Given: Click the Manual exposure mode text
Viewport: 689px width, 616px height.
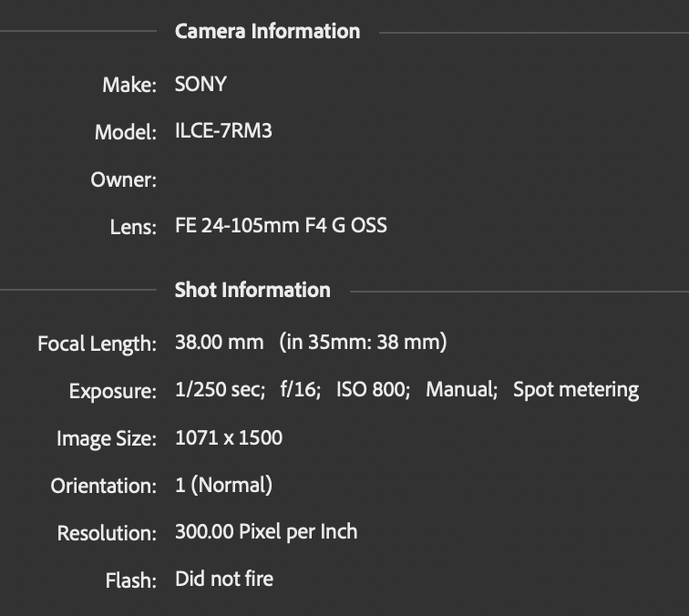Looking at the screenshot, I should pos(461,390).
